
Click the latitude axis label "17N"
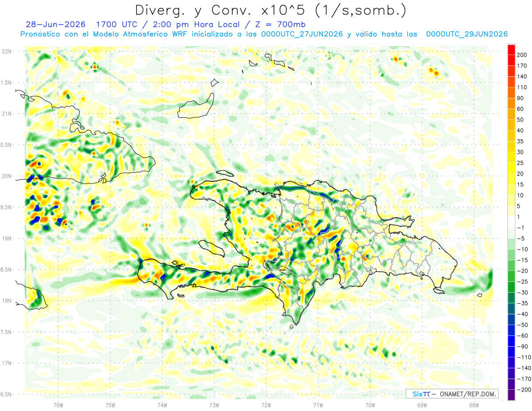point(7,363)
